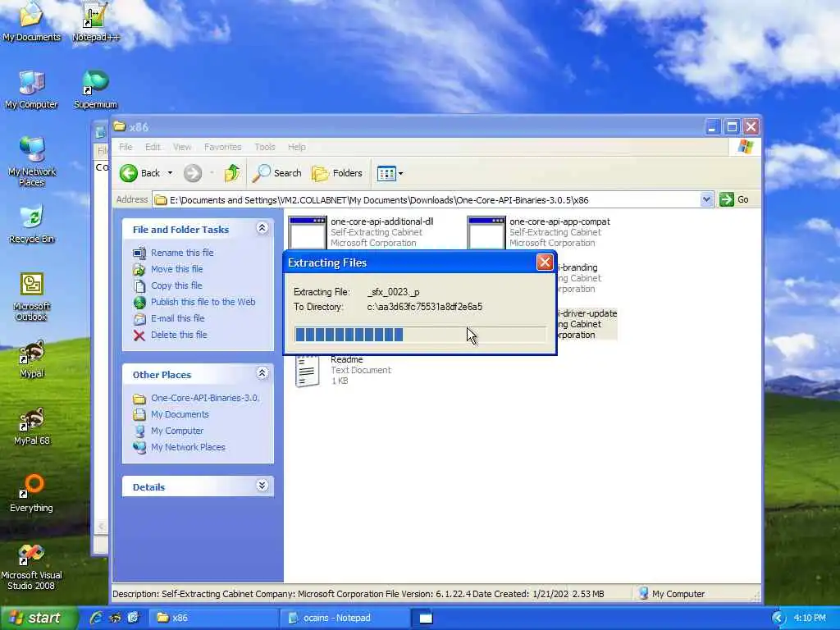The image size is (840, 630).
Task: Open My Documents in Other Places
Action: [x=180, y=414]
